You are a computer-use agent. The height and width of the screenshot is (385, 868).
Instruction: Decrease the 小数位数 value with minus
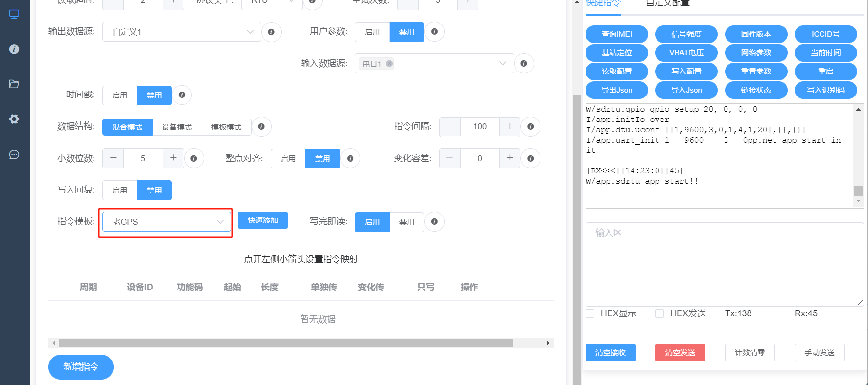(113, 158)
